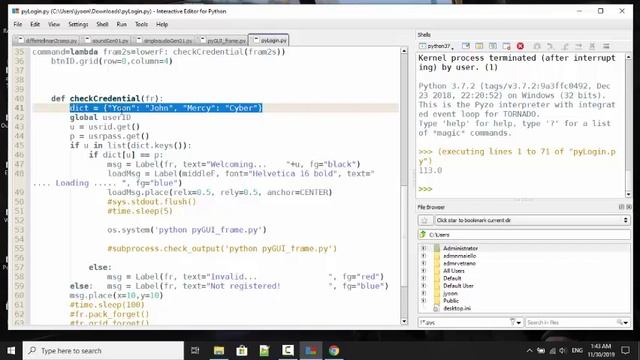Click the editor vertical scrollbar

tap(404, 186)
